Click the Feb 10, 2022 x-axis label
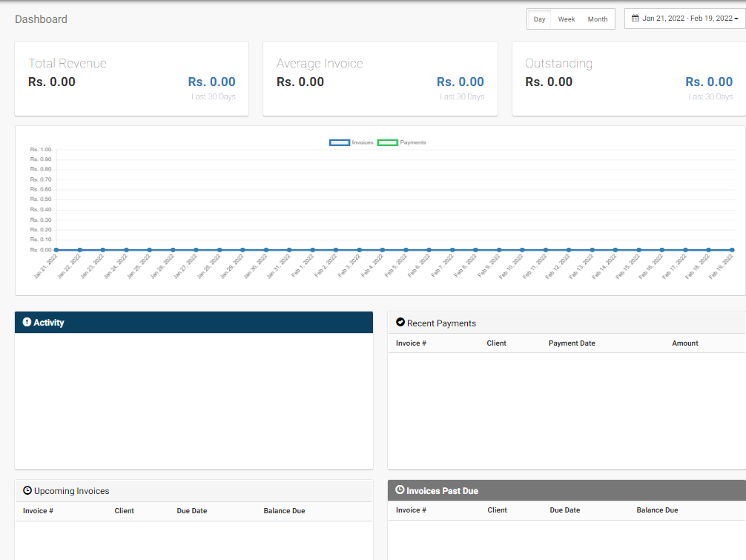The width and height of the screenshot is (746, 560). 512,266
